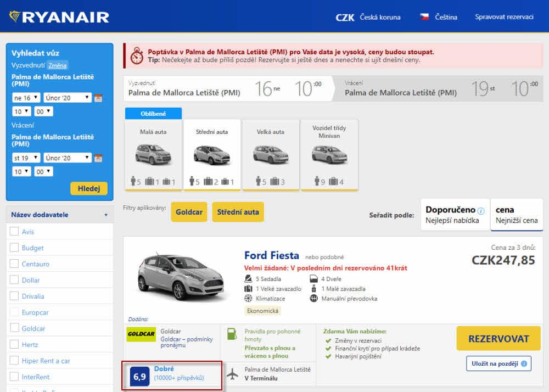Open the return date calendar icon
The height and width of the screenshot is (392, 549).
pyautogui.click(x=98, y=158)
